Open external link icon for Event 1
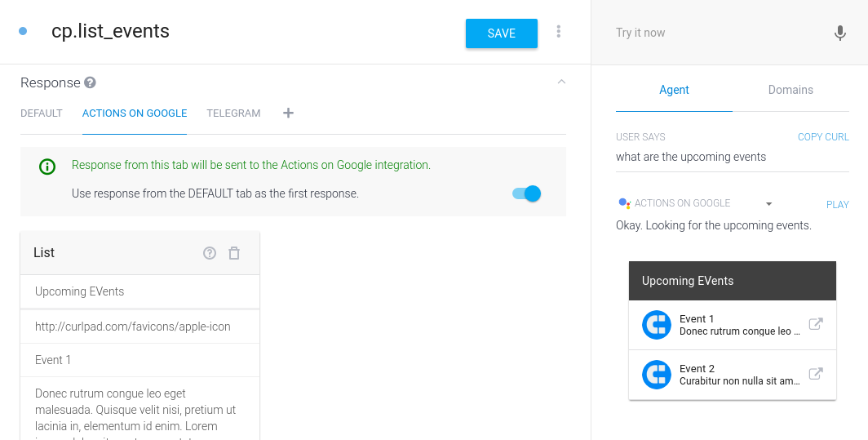The image size is (868, 440). point(815,324)
